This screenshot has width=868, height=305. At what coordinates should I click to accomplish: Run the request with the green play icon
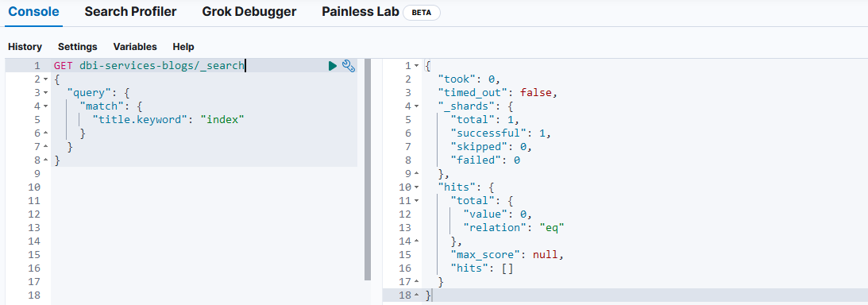point(332,66)
